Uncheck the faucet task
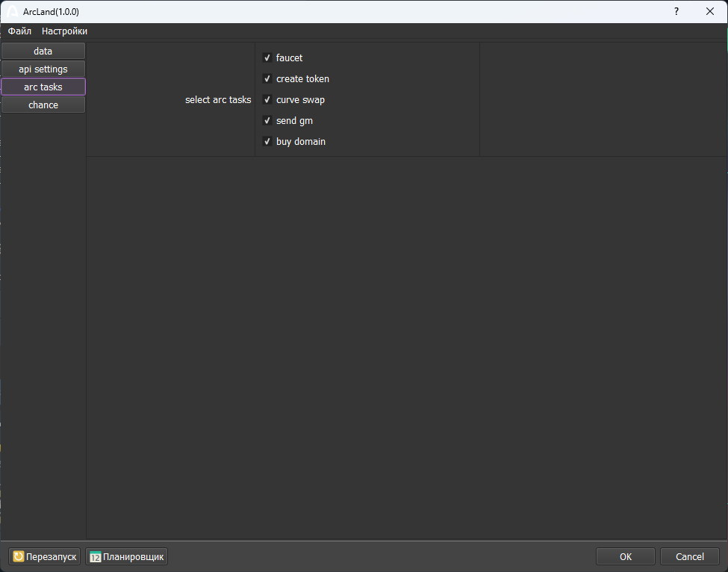Image resolution: width=728 pixels, height=572 pixels. tap(267, 58)
